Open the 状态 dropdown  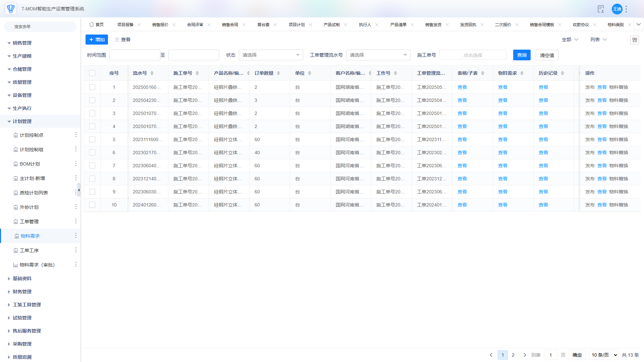(x=271, y=55)
